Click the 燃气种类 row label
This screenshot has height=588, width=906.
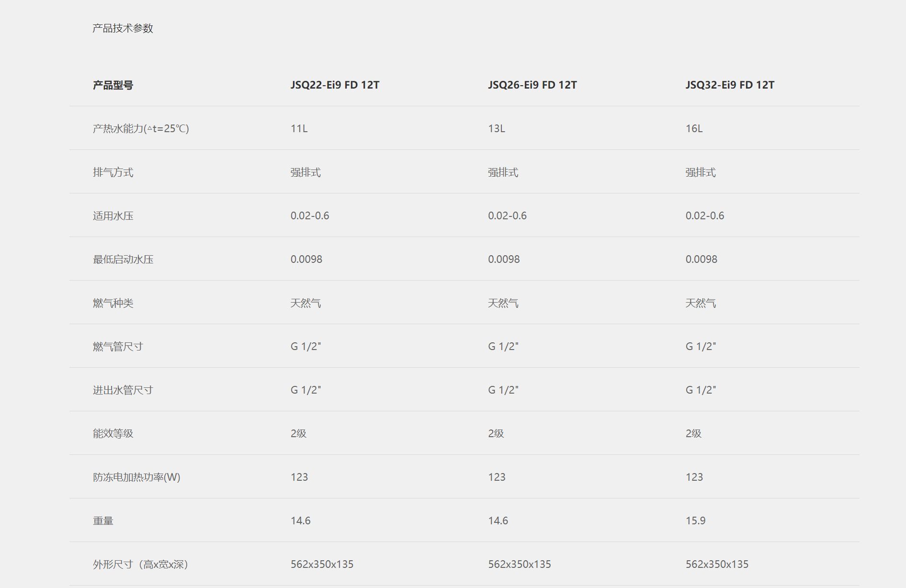pos(113,303)
